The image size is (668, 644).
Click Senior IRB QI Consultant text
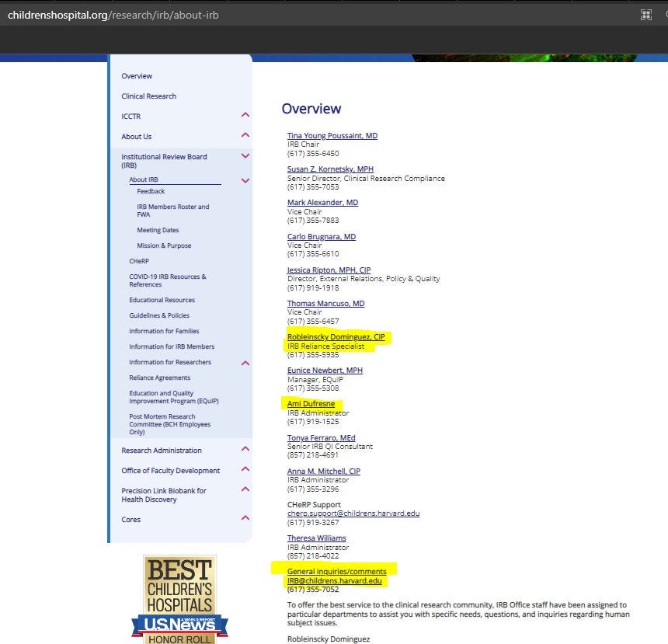pyautogui.click(x=330, y=446)
